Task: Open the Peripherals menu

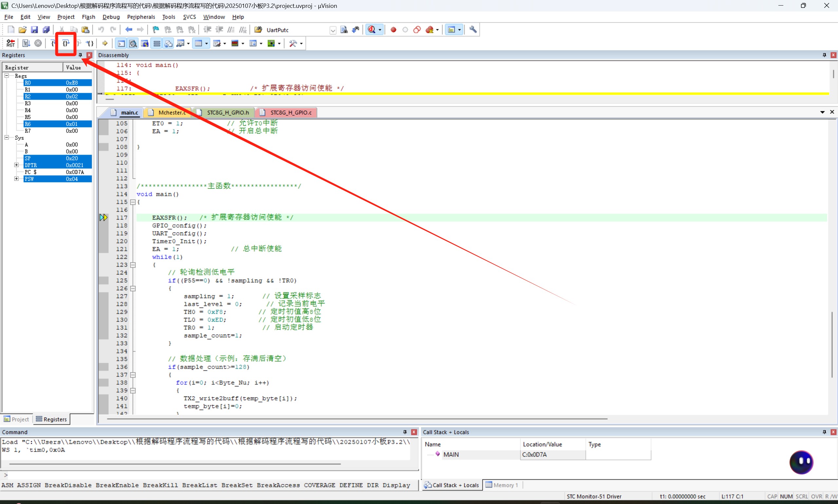Action: tap(141, 17)
